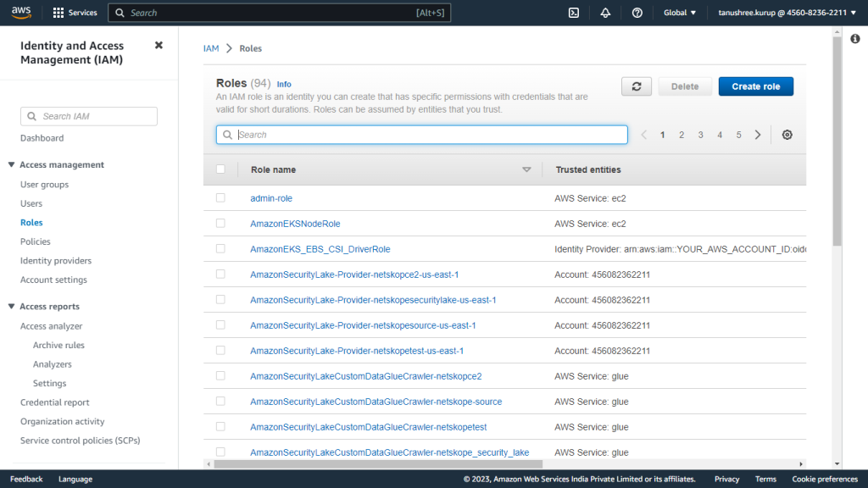Tick the netskopesecuritylake-us-east-1 role checkbox
868x488 pixels.
coord(220,299)
